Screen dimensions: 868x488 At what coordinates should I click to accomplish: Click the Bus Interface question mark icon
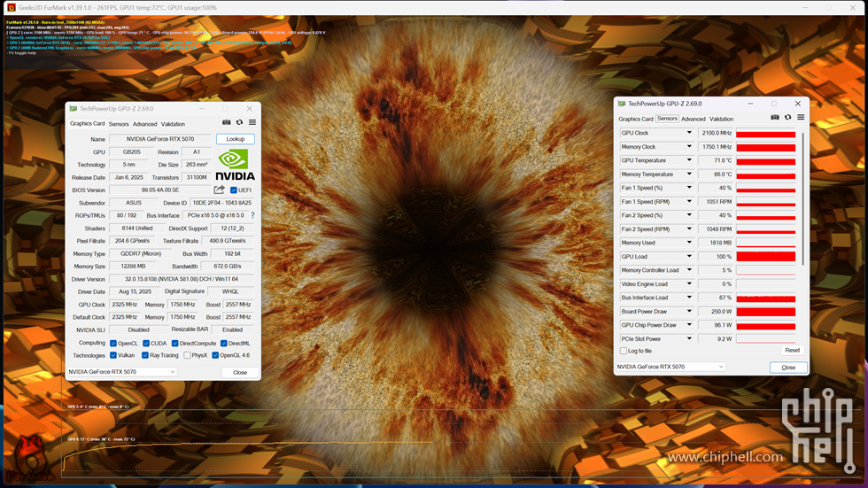252,215
